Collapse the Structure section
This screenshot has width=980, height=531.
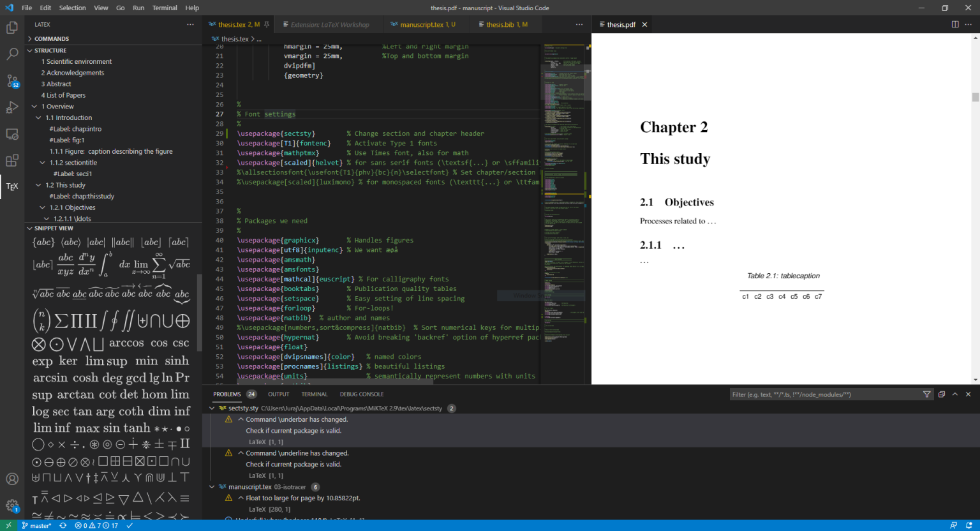point(29,50)
